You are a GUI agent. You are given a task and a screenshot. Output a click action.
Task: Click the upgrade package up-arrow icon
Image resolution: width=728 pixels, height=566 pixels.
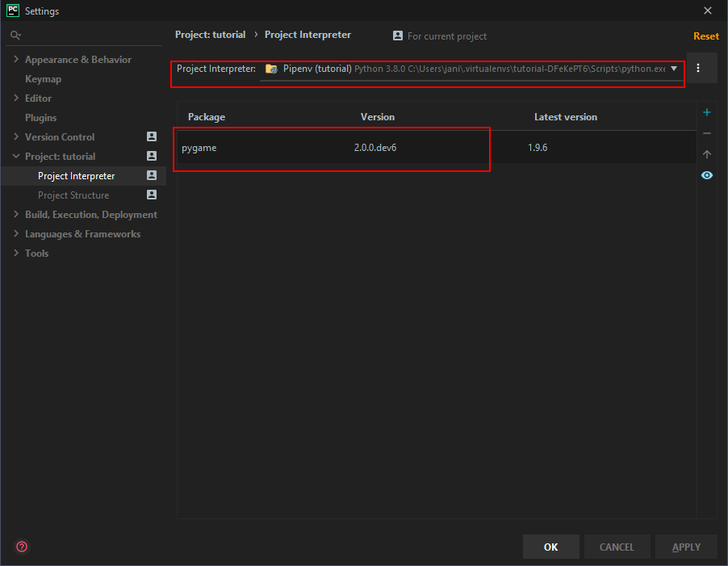707,154
